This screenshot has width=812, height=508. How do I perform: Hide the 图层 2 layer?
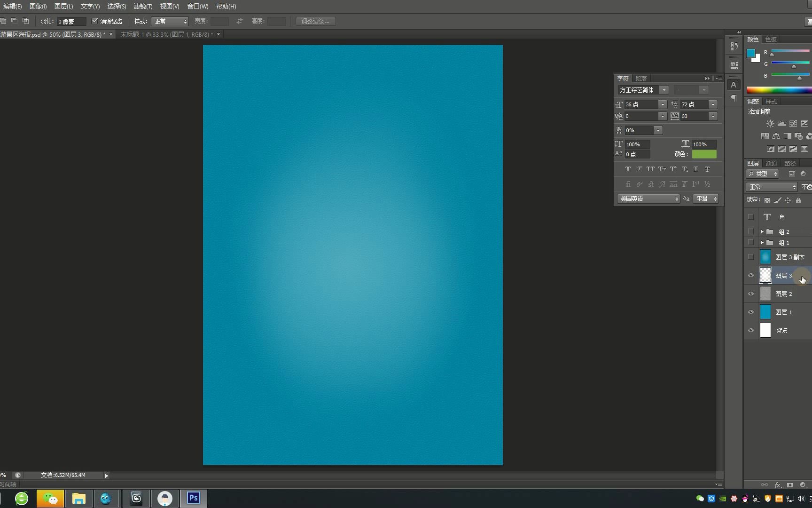click(x=750, y=294)
